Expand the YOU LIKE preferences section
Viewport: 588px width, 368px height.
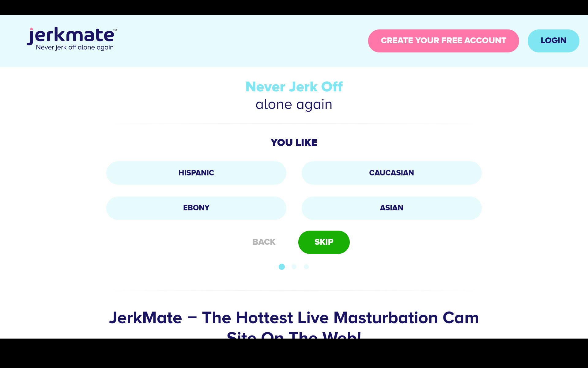tap(294, 142)
